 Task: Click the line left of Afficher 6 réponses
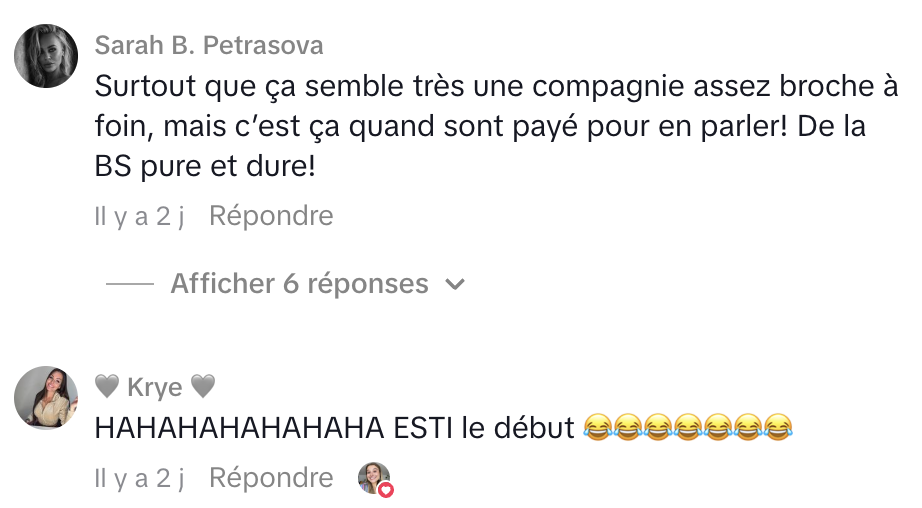coord(129,284)
